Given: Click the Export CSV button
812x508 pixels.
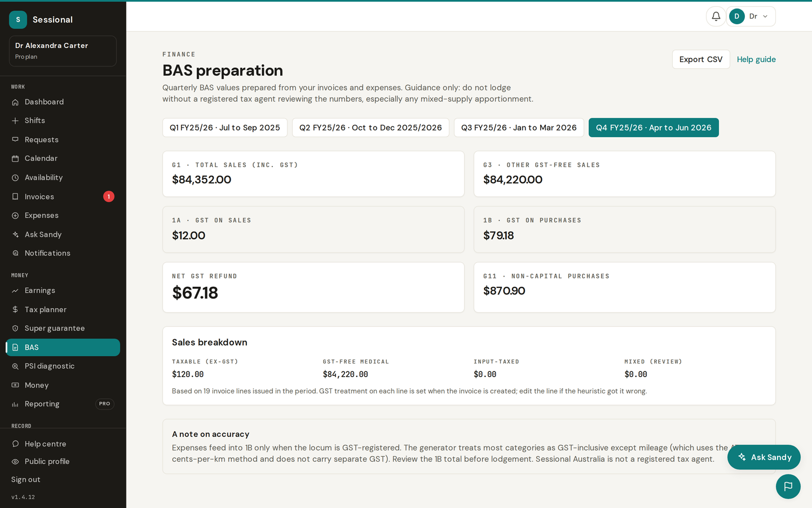Looking at the screenshot, I should [701, 59].
